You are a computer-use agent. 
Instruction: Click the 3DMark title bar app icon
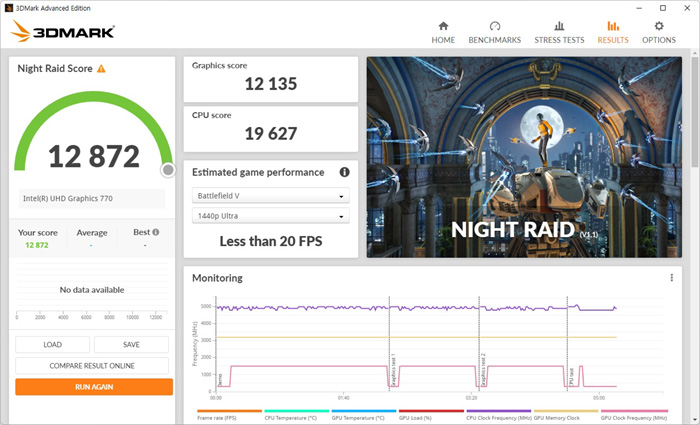click(x=8, y=8)
